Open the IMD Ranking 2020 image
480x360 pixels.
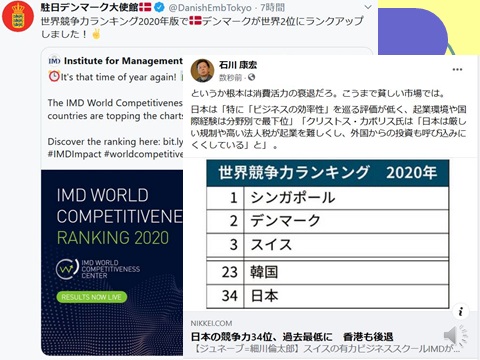(x=112, y=263)
